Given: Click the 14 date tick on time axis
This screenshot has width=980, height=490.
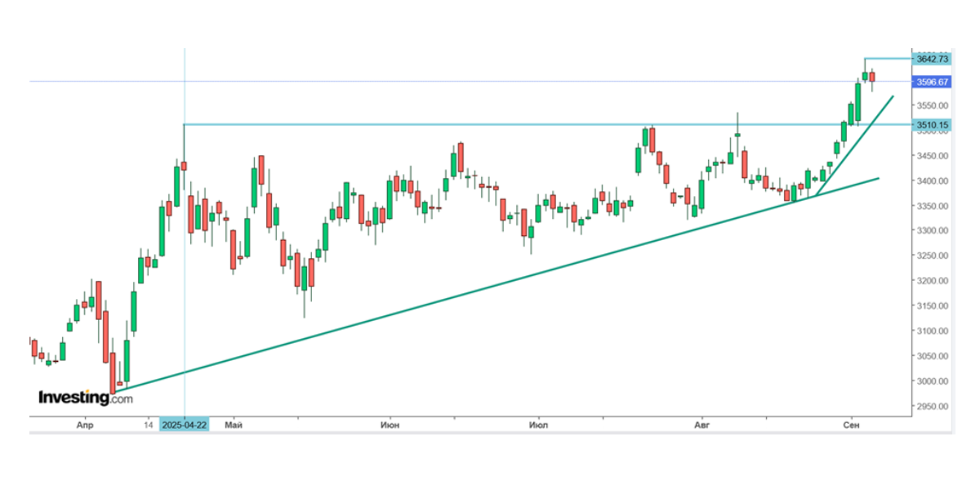Looking at the screenshot, I should click(149, 425).
